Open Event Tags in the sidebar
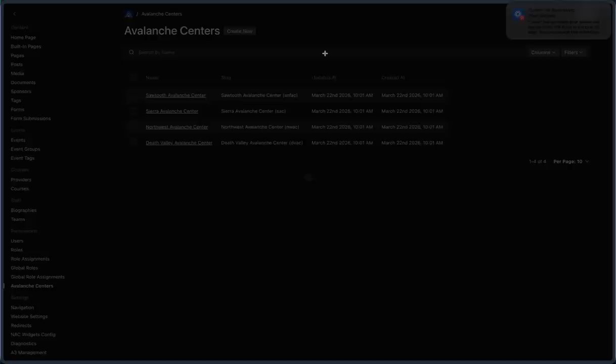Screen dimensions: 616x364 [x=23, y=158]
